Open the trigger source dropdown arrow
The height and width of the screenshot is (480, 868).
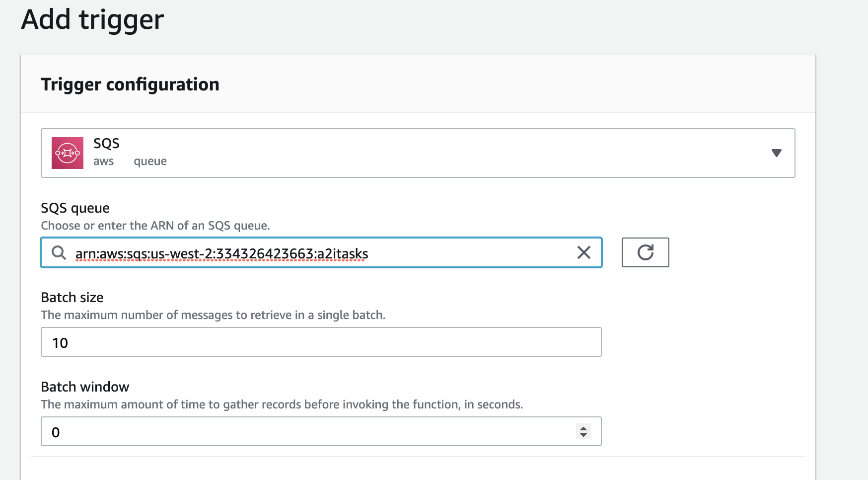[777, 153]
